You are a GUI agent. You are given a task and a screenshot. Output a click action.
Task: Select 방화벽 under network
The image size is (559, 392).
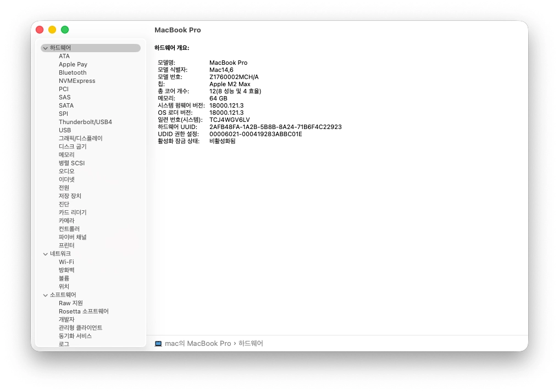tap(67, 270)
